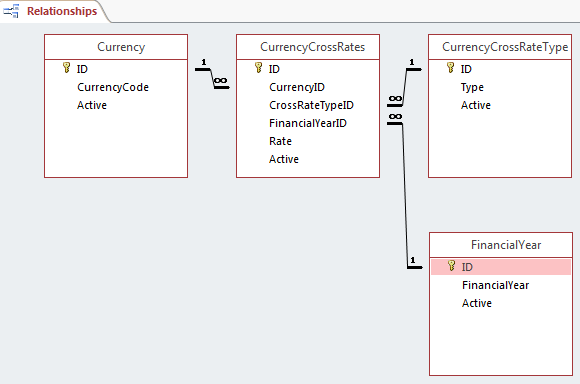Click the key icon in CurrencyCrossRateType table
Viewport: 580px width, 384px height.
click(450, 68)
